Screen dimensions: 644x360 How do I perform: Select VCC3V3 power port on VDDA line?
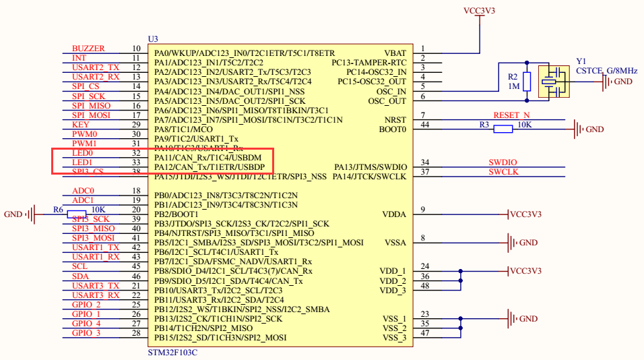click(x=524, y=214)
